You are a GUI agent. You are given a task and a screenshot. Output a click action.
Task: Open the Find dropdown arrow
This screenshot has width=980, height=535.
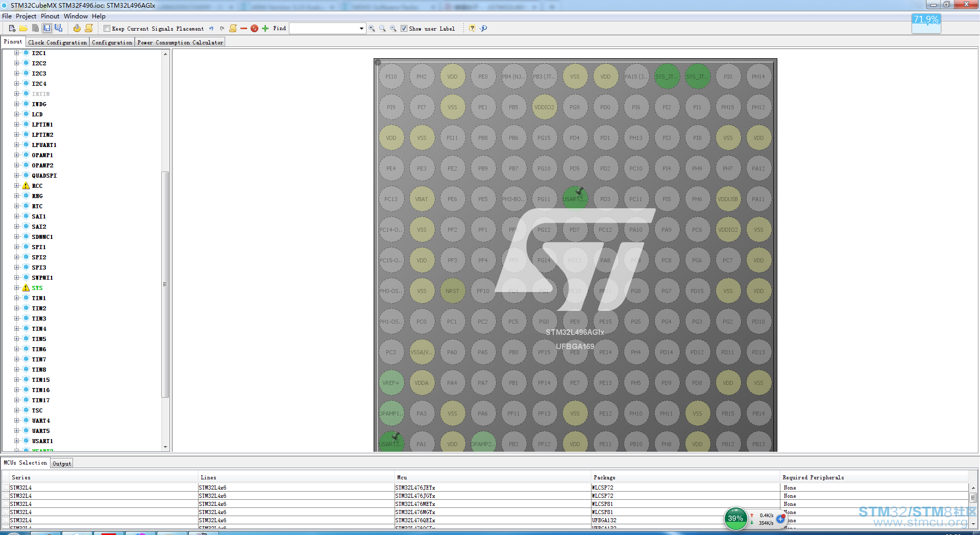[x=361, y=29]
